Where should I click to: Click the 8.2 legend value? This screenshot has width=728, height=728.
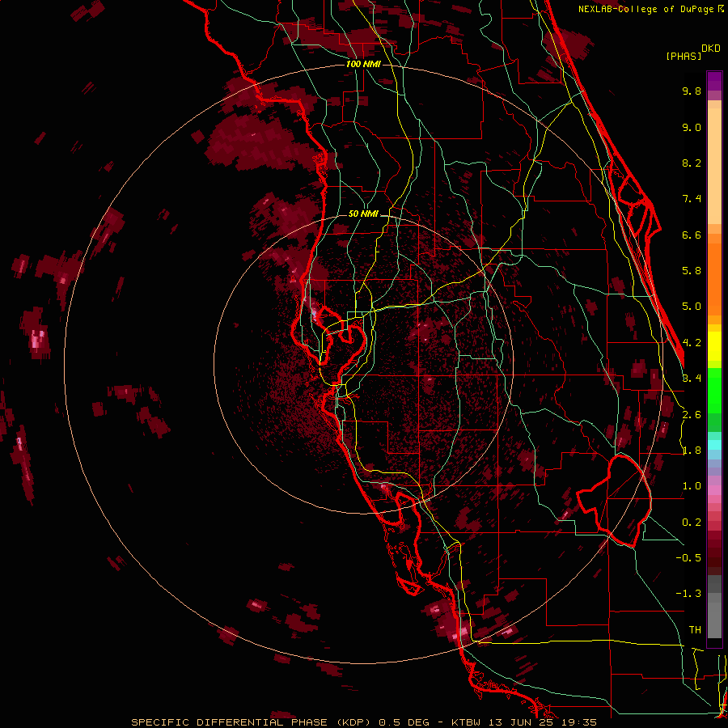(x=692, y=163)
